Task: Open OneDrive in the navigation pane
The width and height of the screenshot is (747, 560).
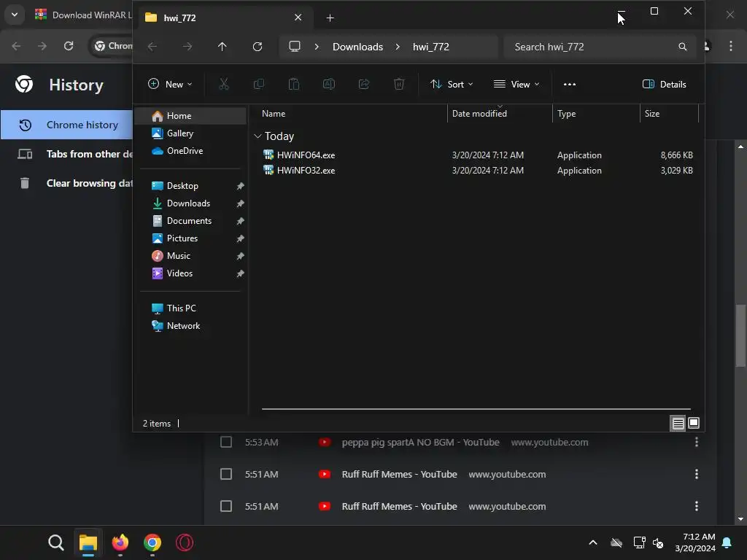Action: [177, 150]
